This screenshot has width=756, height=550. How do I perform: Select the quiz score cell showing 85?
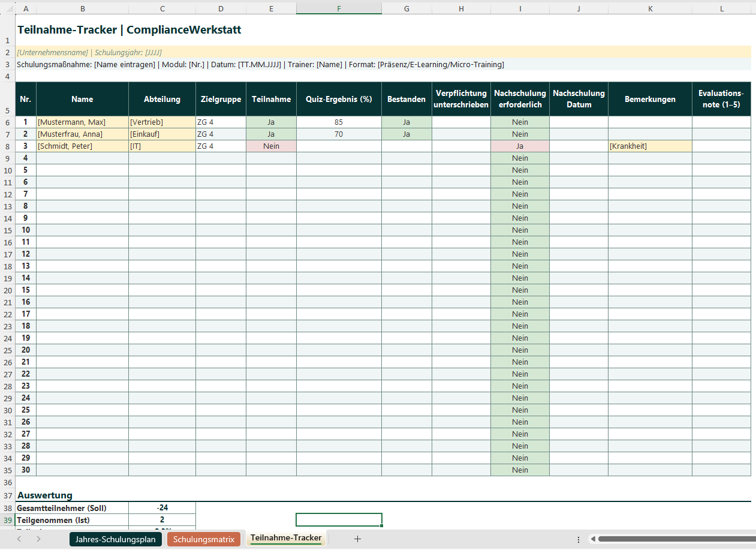click(339, 122)
